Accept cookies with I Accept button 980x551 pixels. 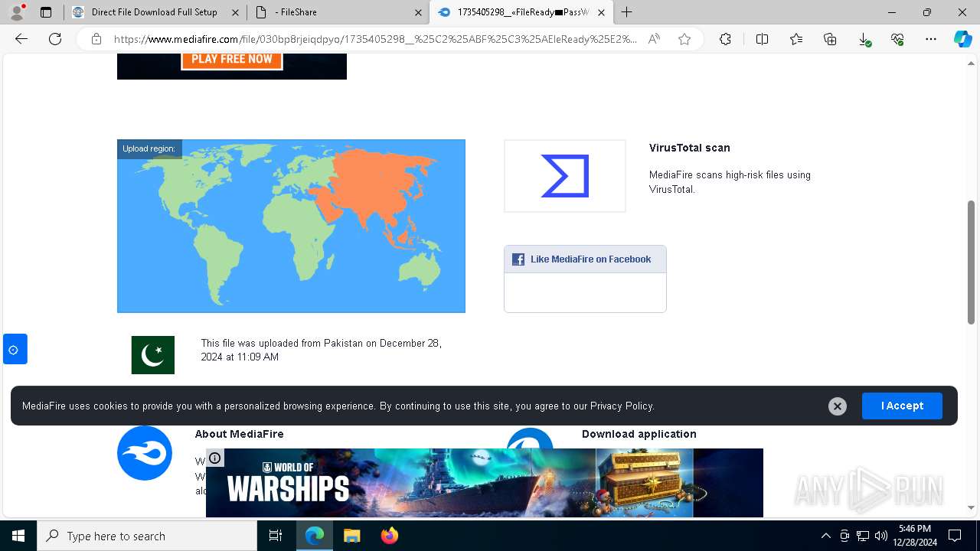(902, 406)
